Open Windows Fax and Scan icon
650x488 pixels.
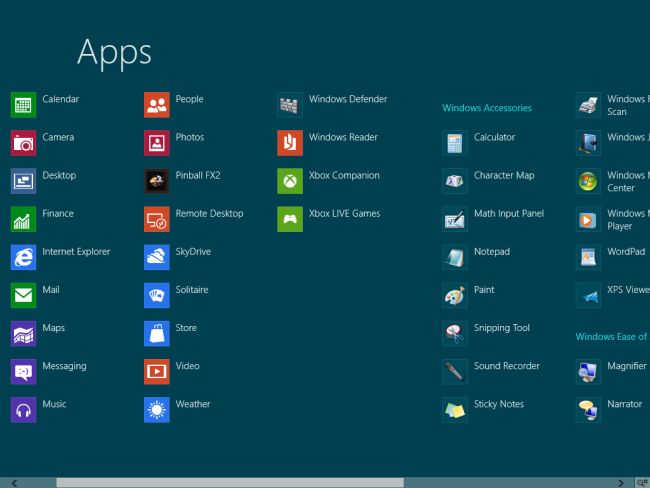(x=588, y=105)
